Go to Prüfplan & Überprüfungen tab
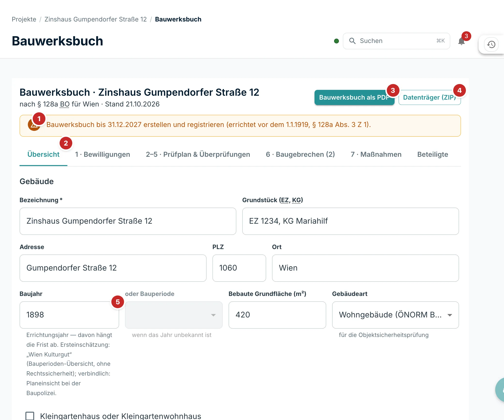 (x=198, y=154)
